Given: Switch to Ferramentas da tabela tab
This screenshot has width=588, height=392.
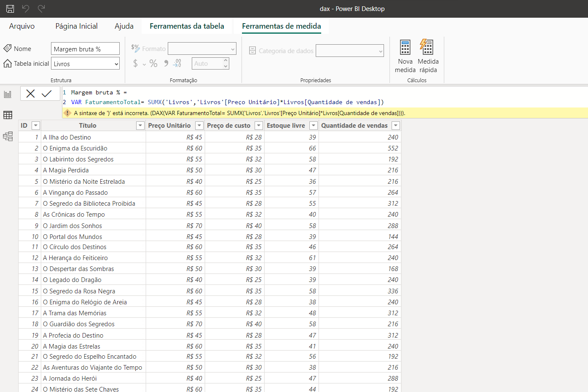Looking at the screenshot, I should tap(187, 26).
